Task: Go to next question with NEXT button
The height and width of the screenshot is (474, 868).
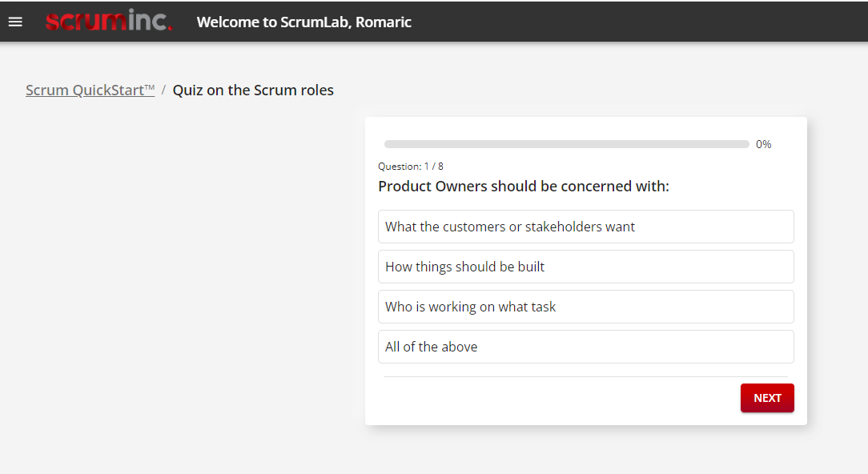Action: pos(767,398)
